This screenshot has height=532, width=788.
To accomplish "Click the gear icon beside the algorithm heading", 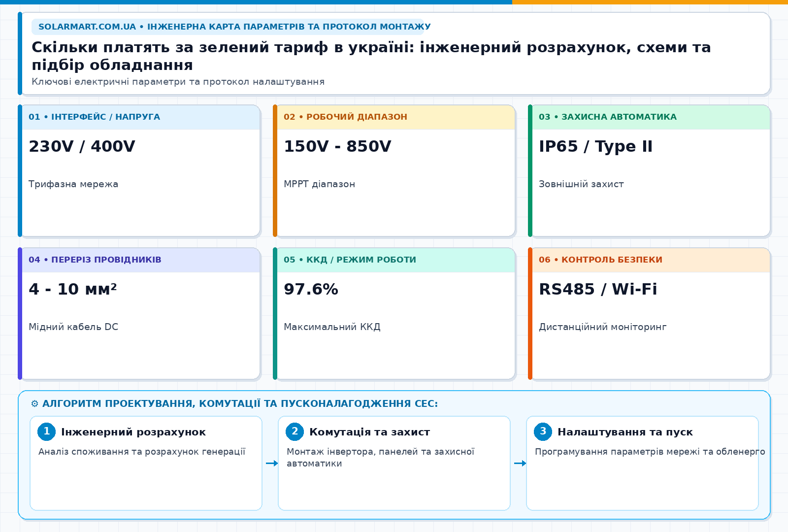I will [x=34, y=404].
